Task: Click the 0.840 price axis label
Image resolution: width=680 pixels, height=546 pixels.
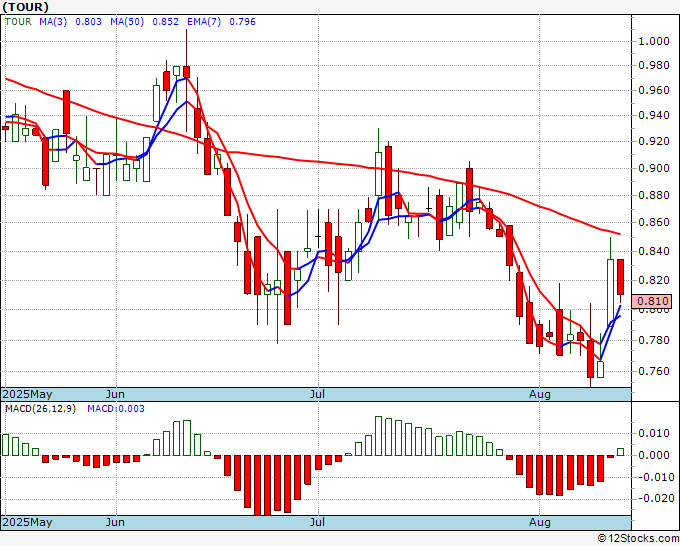Action: click(x=654, y=251)
